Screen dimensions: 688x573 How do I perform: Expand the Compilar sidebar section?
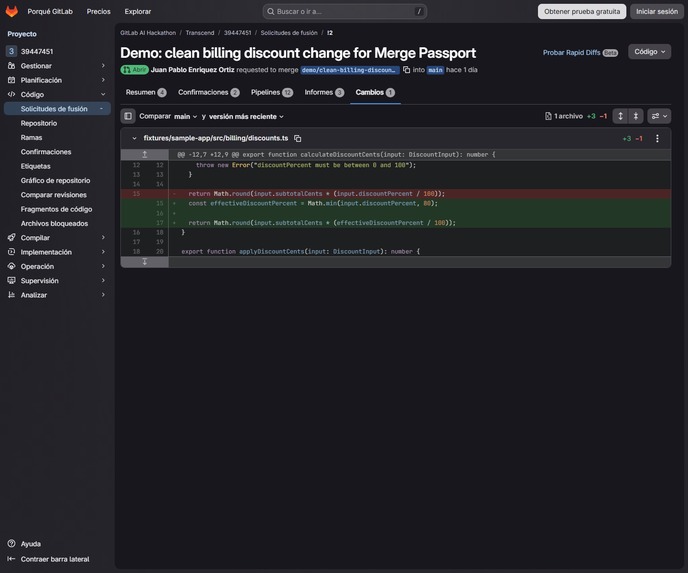pyautogui.click(x=57, y=238)
